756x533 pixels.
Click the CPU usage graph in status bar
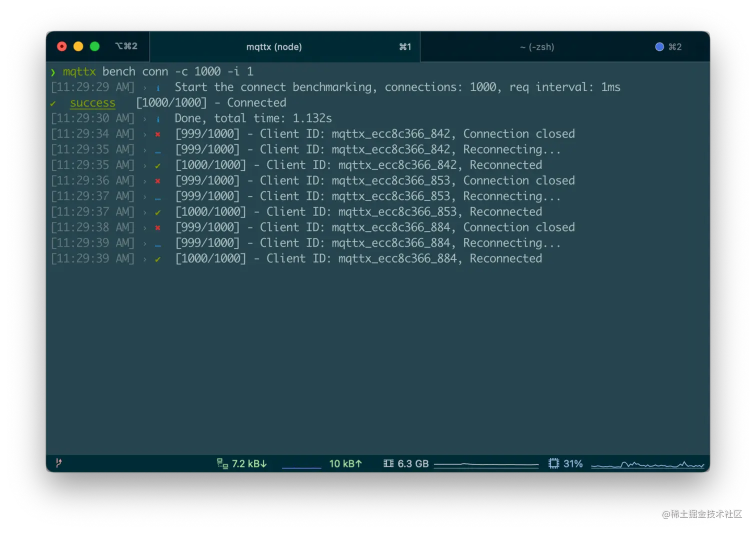click(x=647, y=465)
